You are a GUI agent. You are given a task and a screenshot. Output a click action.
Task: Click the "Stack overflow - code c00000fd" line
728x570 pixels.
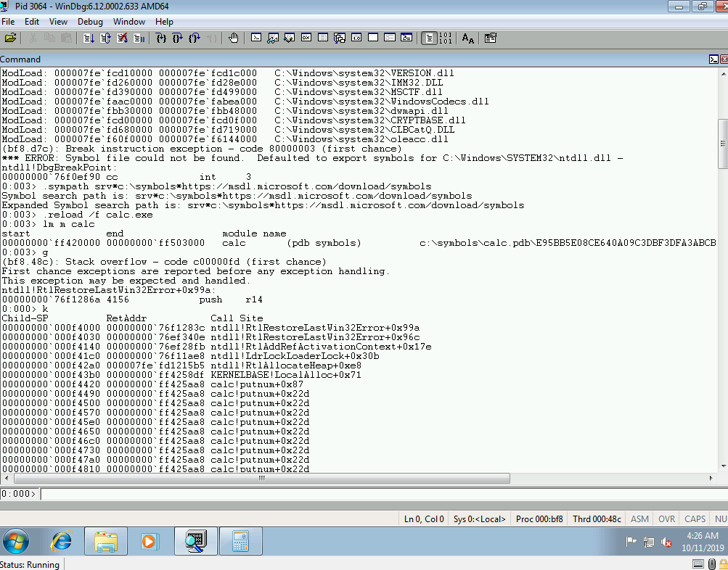164,262
